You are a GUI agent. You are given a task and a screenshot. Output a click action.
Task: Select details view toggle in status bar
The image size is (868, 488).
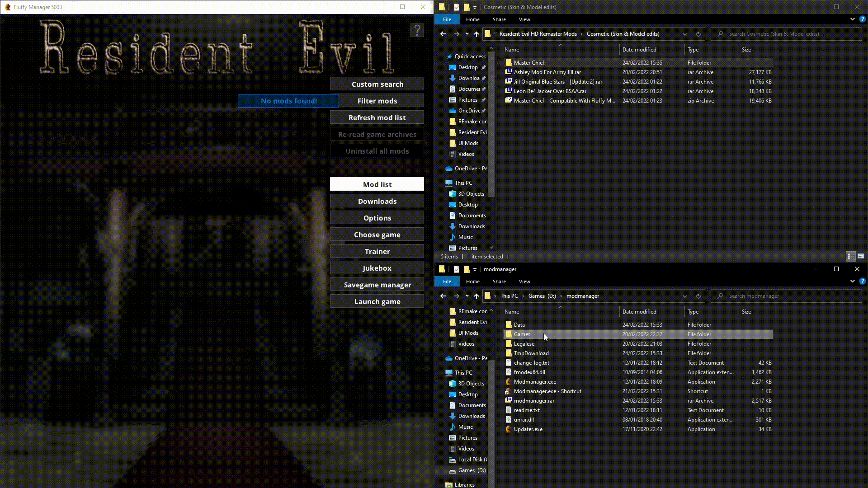pos(850,256)
